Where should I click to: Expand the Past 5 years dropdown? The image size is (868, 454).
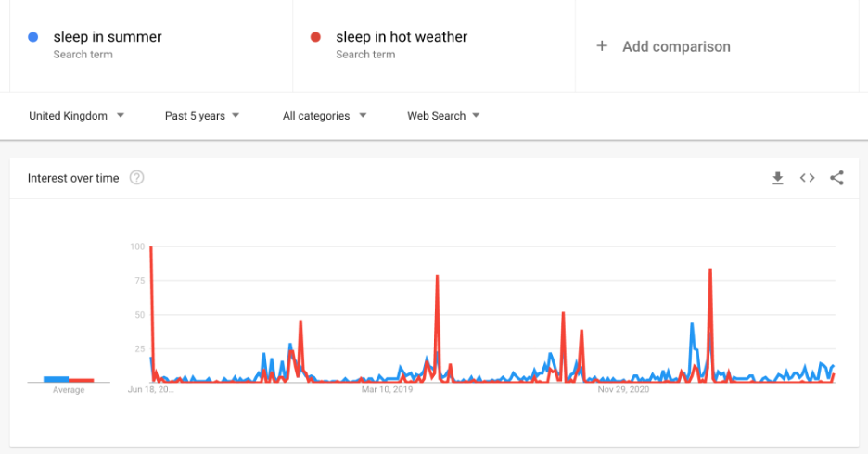coord(202,116)
